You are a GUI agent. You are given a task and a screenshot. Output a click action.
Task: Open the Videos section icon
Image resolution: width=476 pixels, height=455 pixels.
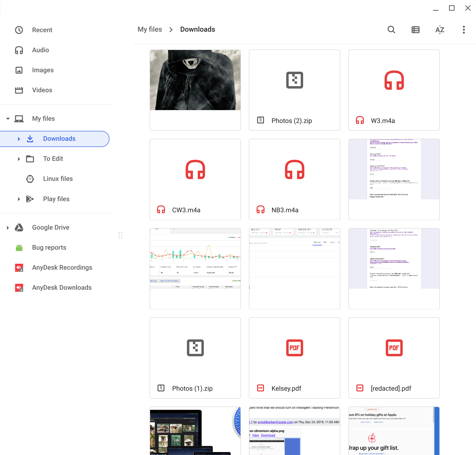click(x=19, y=90)
